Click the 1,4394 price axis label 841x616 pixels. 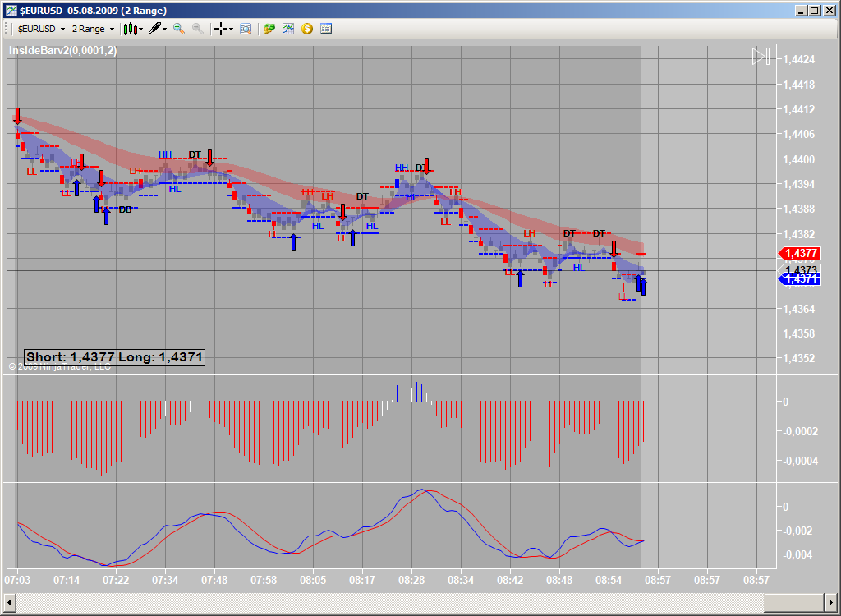point(799,184)
